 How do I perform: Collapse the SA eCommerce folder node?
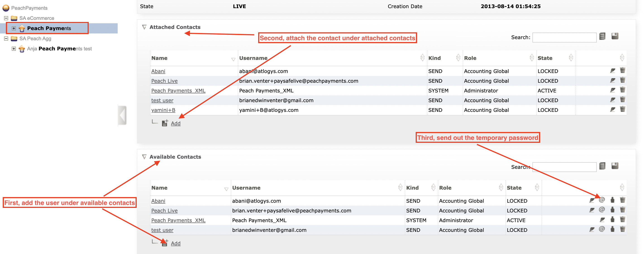pyautogui.click(x=6, y=18)
